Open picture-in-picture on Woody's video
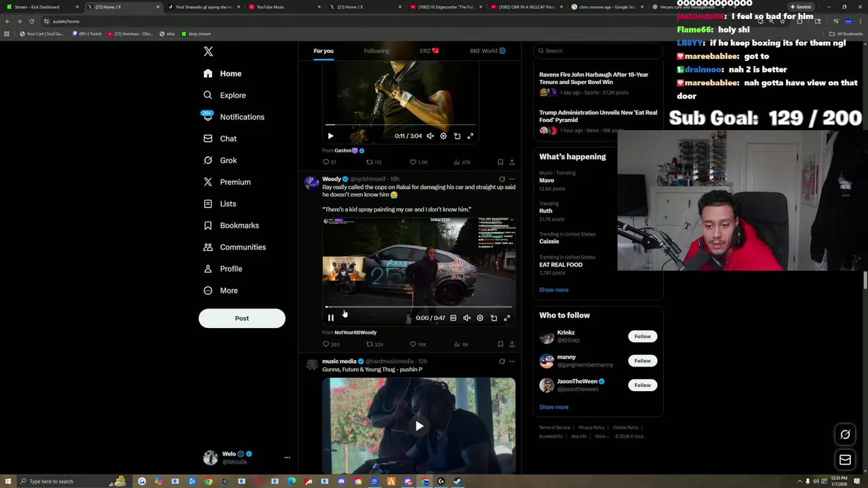 point(494,318)
